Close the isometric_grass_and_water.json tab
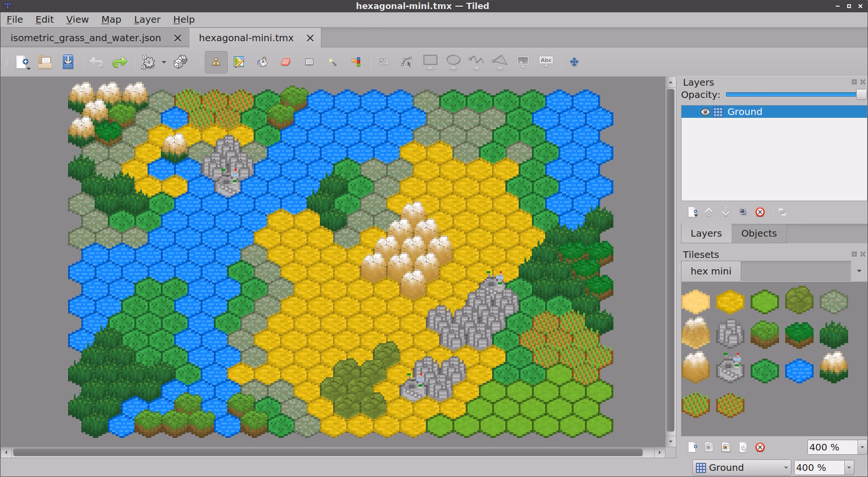The width and height of the screenshot is (868, 477). [178, 38]
